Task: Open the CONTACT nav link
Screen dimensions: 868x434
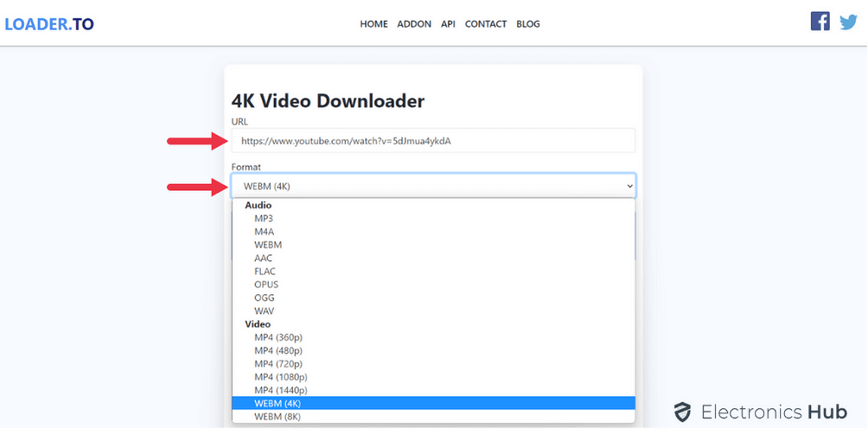Action: coord(486,24)
